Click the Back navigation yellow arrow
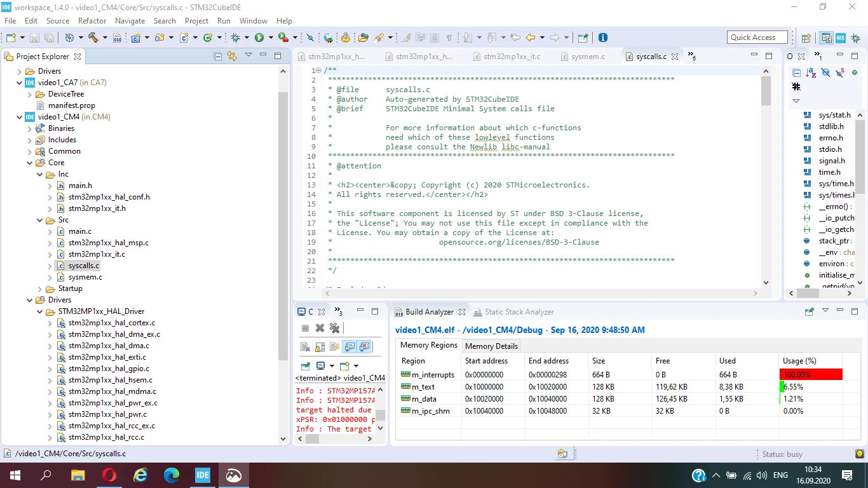The height and width of the screenshot is (488, 868). 531,37
